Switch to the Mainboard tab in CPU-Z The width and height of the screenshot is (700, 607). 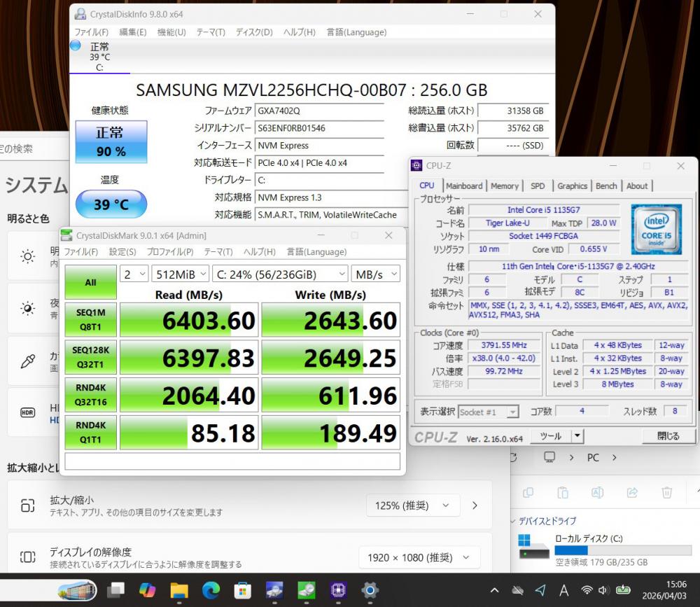tap(464, 186)
